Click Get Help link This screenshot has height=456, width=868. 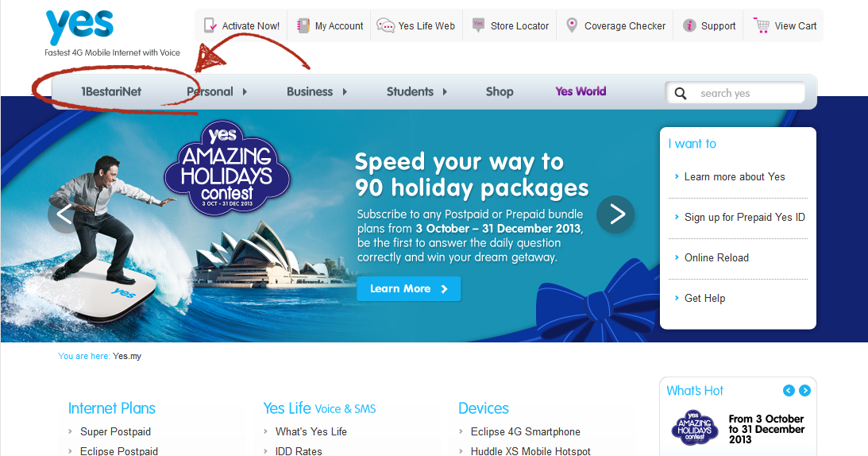click(704, 298)
